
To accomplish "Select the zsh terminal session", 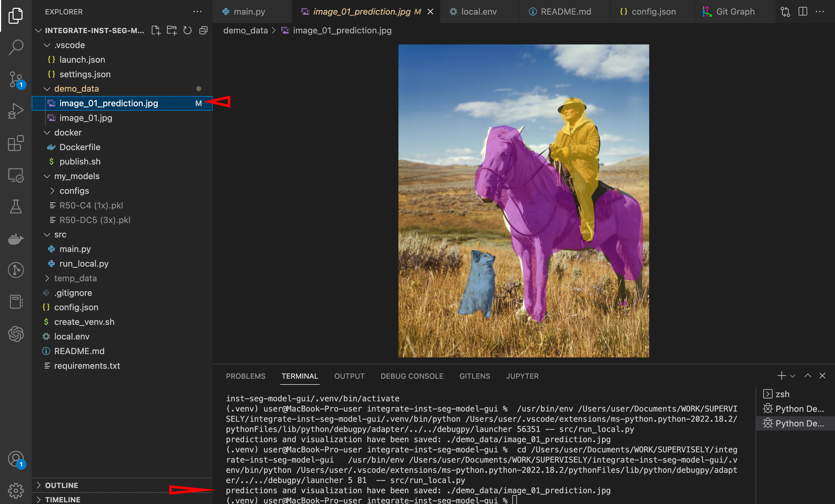I will click(782, 394).
